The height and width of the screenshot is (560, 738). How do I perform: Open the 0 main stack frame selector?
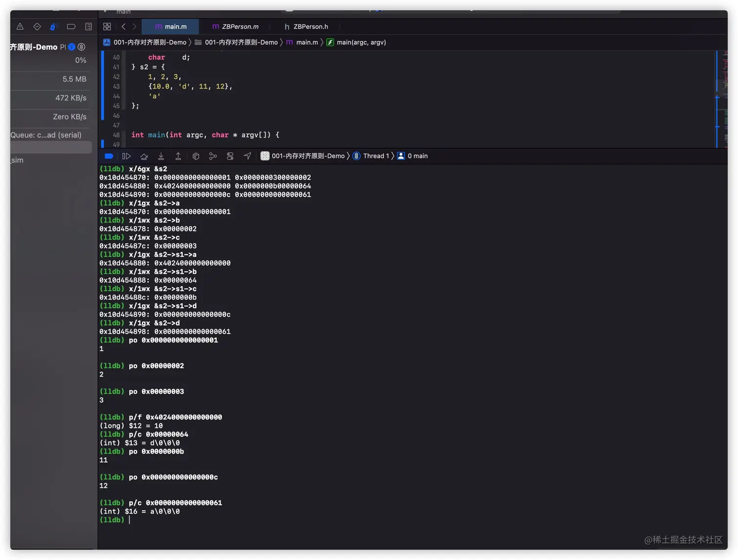click(x=412, y=156)
